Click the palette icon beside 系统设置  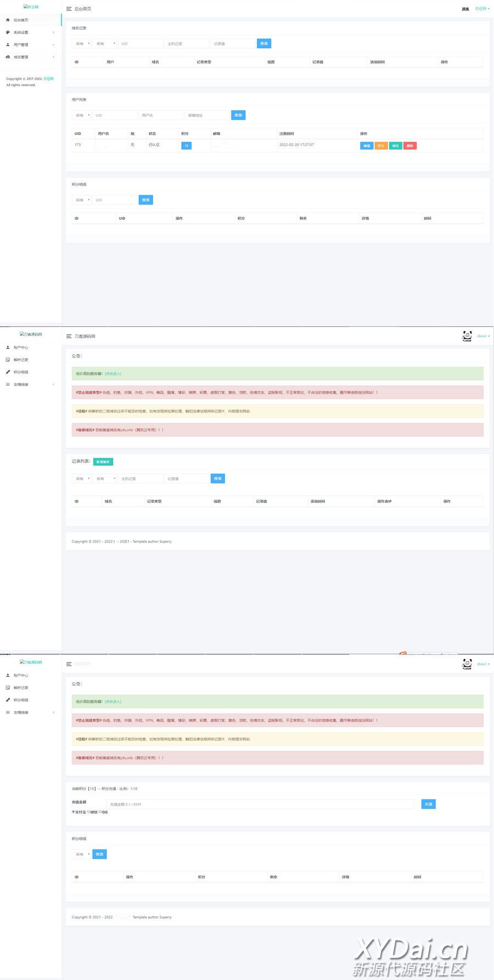click(x=8, y=32)
